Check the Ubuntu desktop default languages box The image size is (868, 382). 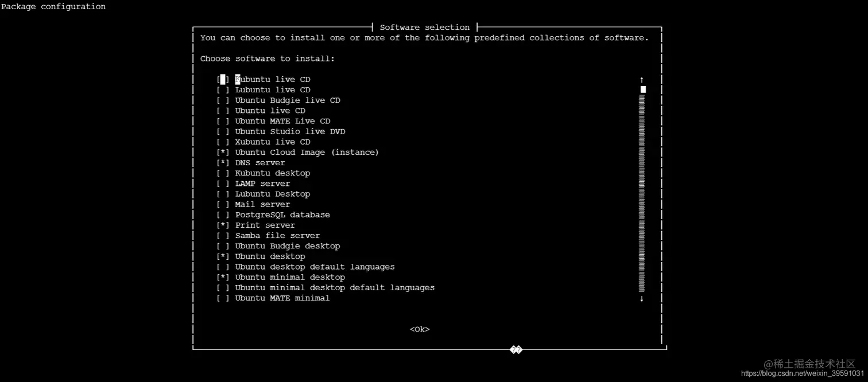223,267
